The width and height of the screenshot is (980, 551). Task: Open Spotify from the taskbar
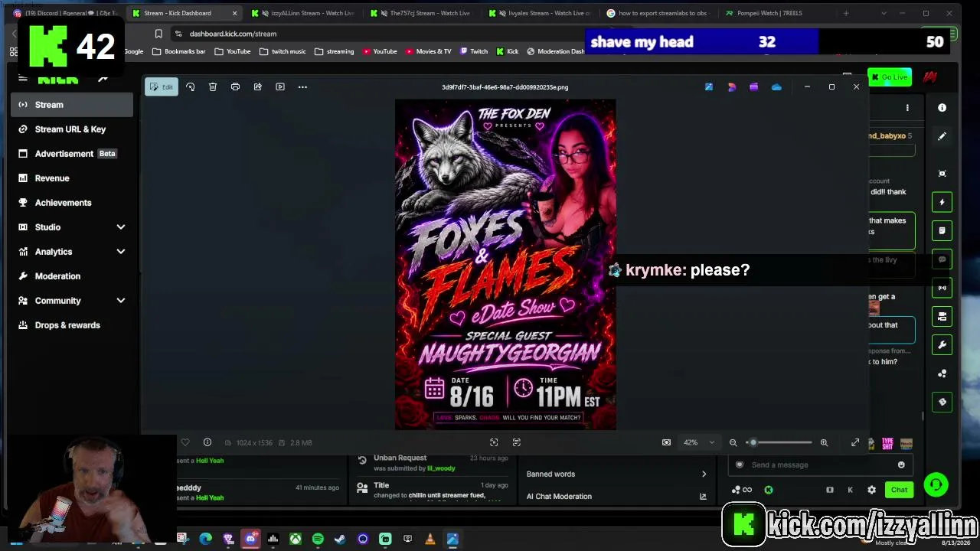318,539
